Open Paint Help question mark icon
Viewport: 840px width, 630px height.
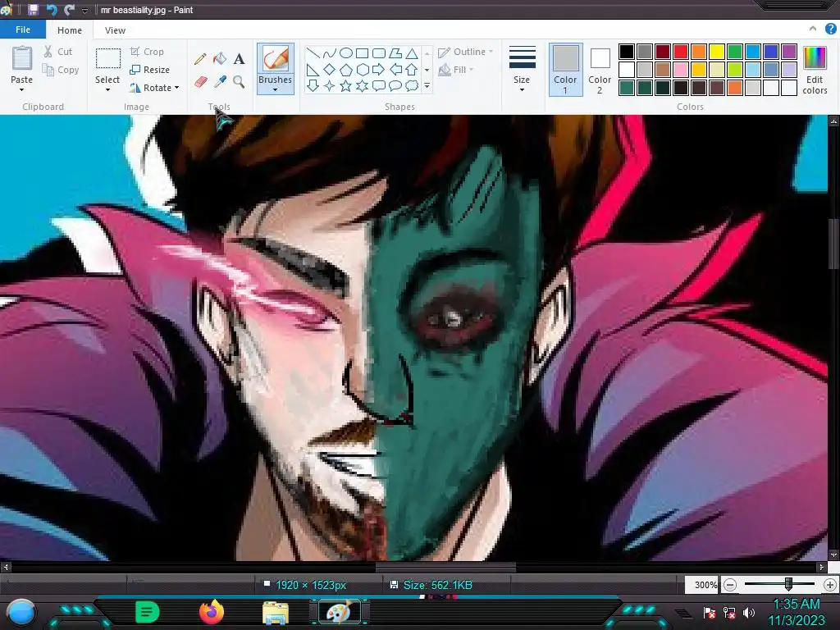(x=831, y=30)
